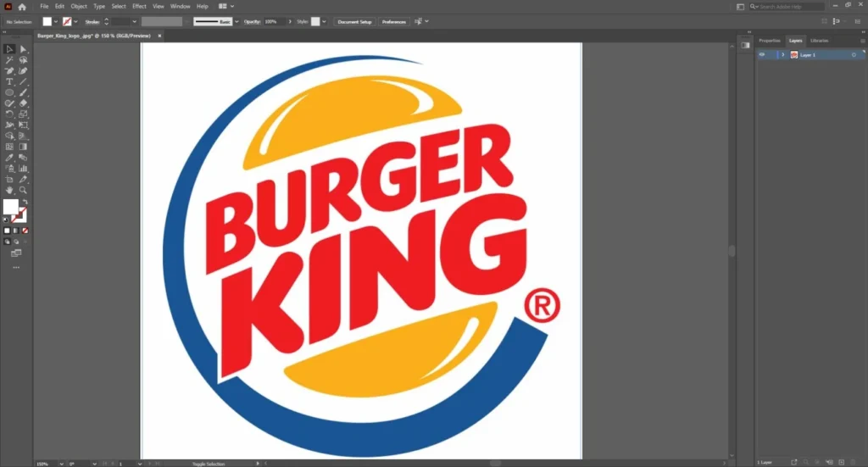Open brush definition Basic dropdown
The image size is (868, 467).
(237, 21)
